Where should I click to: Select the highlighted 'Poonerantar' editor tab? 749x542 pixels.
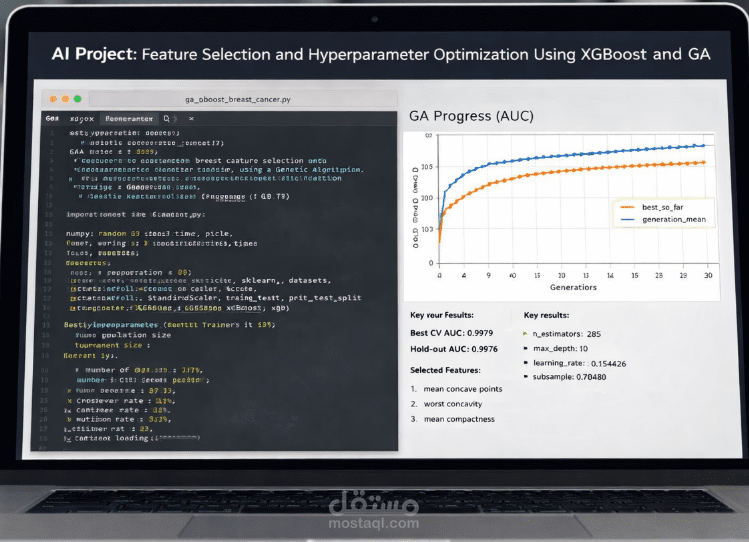[x=129, y=118]
